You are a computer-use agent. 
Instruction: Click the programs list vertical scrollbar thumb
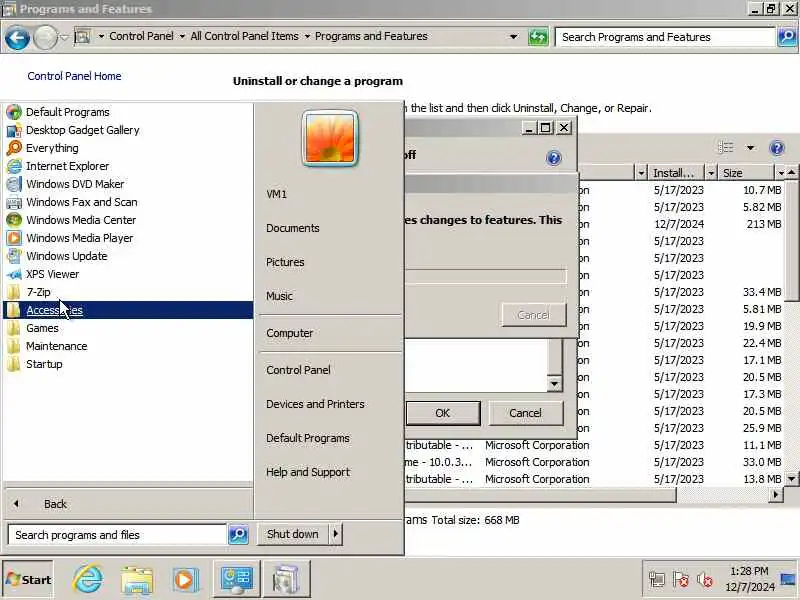tap(792, 240)
